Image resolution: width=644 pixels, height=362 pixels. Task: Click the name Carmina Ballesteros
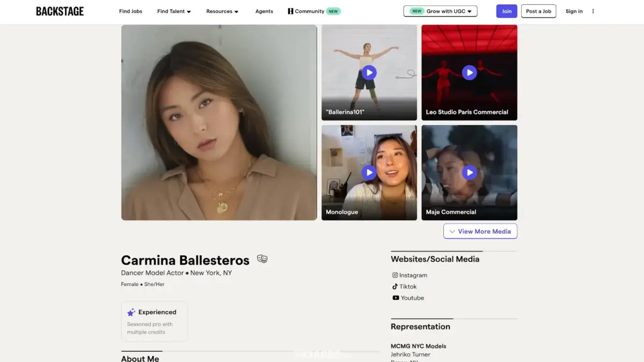185,260
